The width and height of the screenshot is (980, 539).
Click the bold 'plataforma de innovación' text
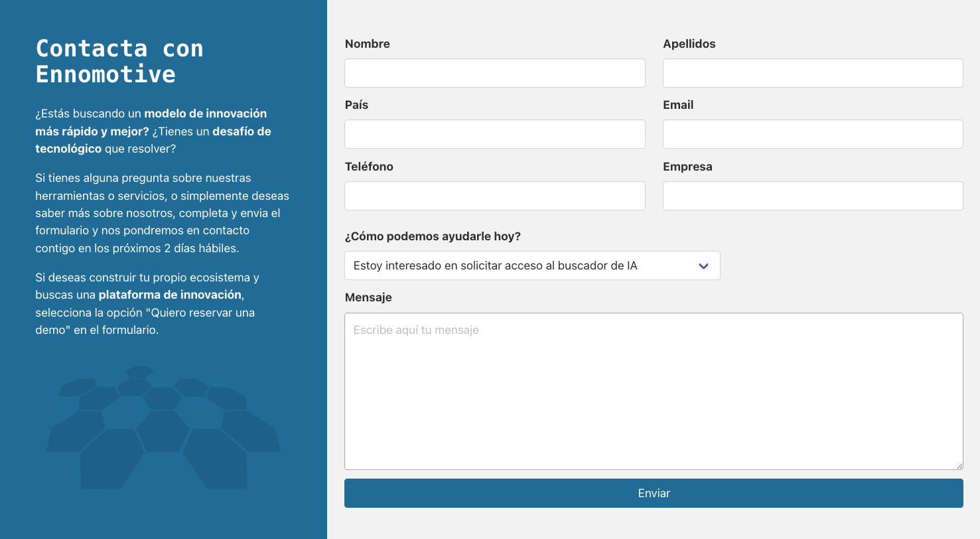pyautogui.click(x=170, y=295)
